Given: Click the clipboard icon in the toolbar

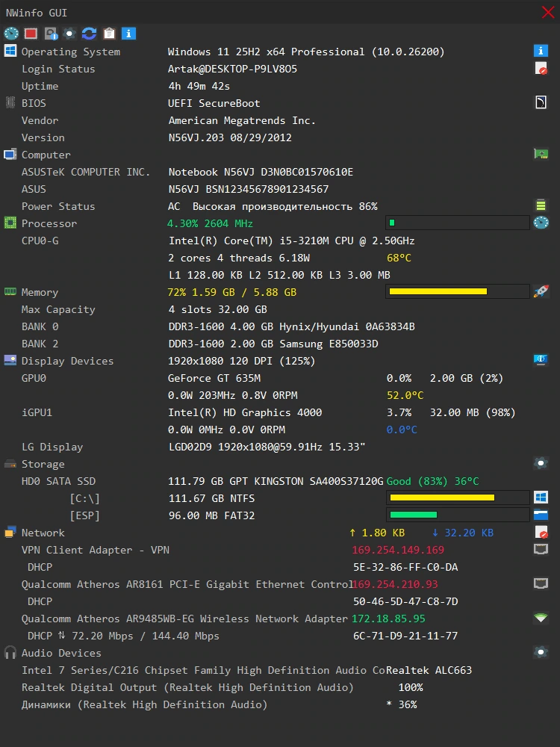Looking at the screenshot, I should pyautogui.click(x=109, y=34).
